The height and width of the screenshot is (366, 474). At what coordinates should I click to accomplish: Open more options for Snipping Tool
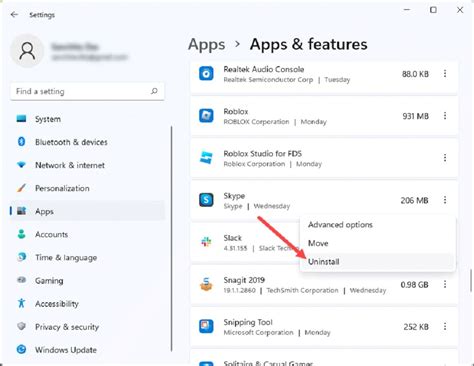tap(445, 326)
